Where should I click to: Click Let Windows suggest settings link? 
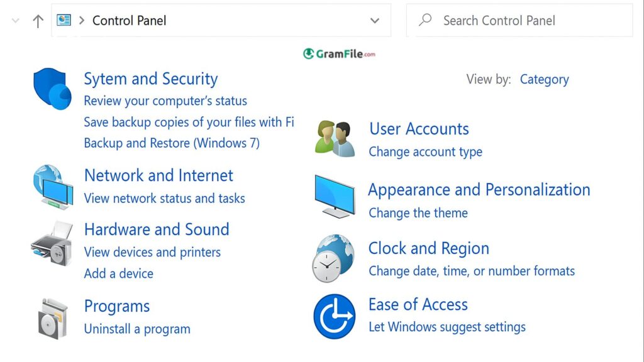(x=447, y=327)
